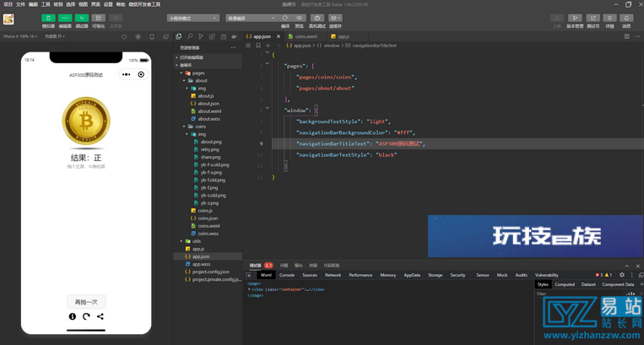Image resolution: width=644 pixels, height=345 pixels.
Task: Open coins.js in the file tree
Action: (205, 211)
